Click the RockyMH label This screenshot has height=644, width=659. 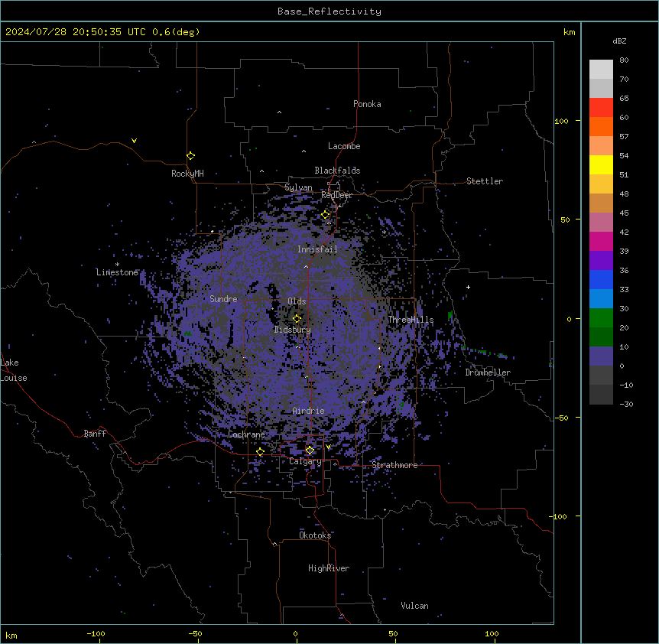(187, 174)
